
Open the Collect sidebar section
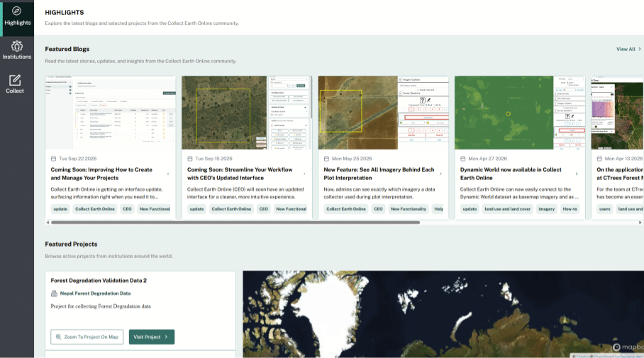(x=15, y=84)
